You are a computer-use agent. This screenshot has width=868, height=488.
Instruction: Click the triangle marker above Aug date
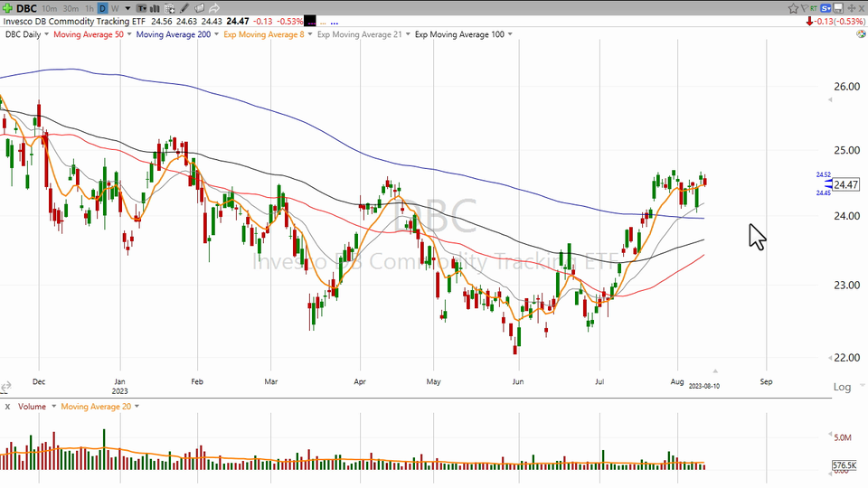pos(714,371)
